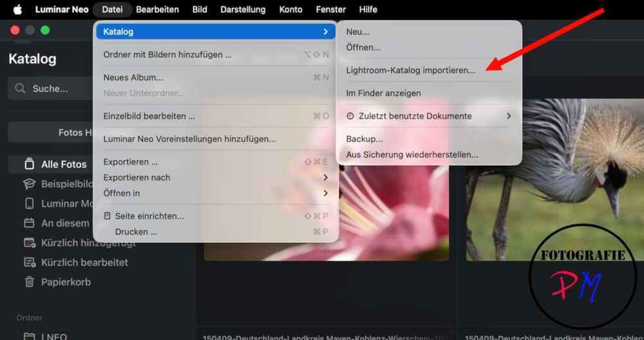Screen dimensions: 644x340
Task: Click the Alle Fotos stack icon
Action: (x=29, y=164)
